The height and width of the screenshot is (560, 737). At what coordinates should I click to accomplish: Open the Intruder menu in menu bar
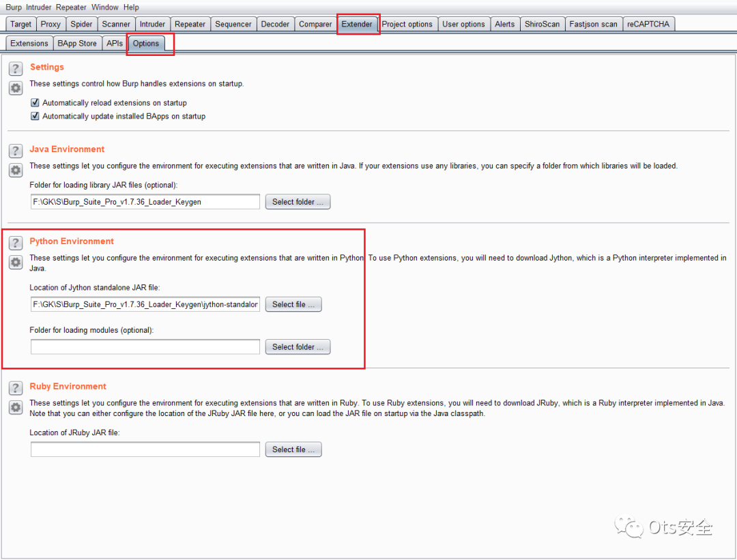tap(38, 8)
